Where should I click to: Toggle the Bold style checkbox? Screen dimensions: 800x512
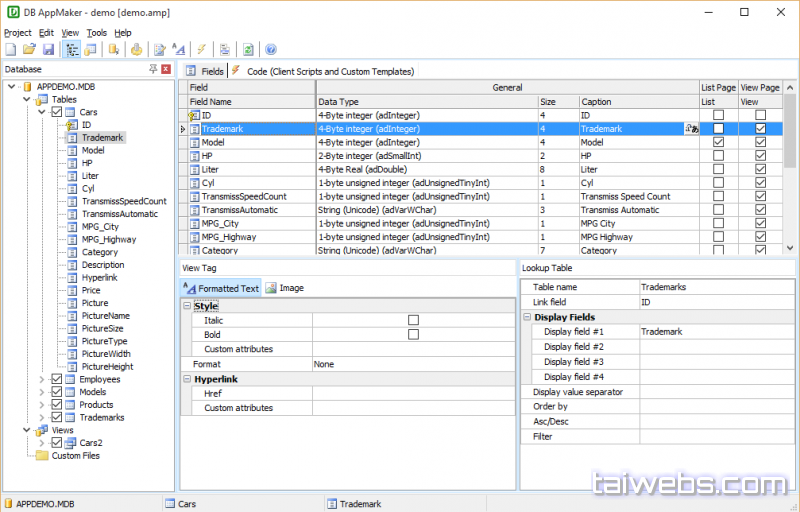pos(413,335)
